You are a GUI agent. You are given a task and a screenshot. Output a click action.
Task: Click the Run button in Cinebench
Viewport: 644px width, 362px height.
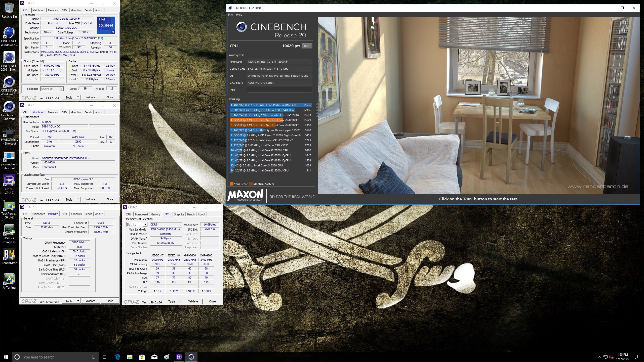(307, 46)
